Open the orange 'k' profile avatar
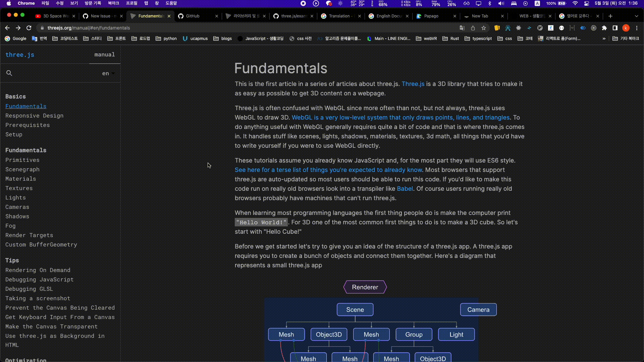Image resolution: width=644 pixels, height=362 pixels. [x=626, y=28]
